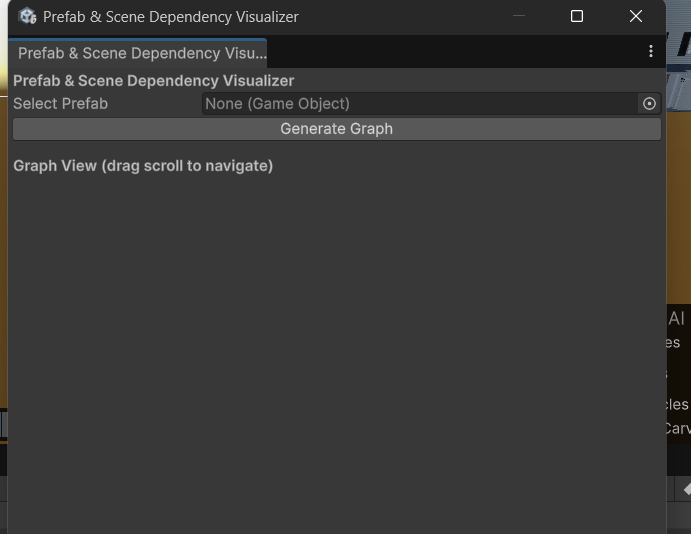
Task: Click empty tab strip beside the visualizer tab
Action: (450, 52)
